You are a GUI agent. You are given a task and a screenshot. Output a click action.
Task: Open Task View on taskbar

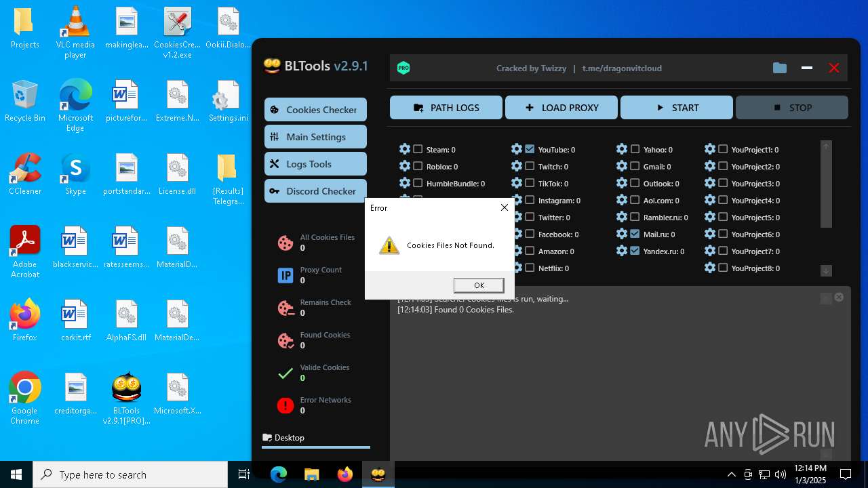[x=244, y=474]
